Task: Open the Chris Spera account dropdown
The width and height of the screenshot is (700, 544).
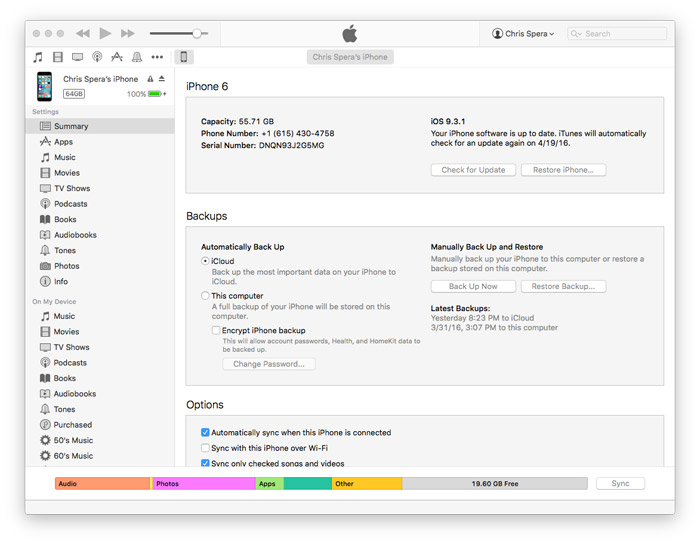Action: [x=523, y=33]
